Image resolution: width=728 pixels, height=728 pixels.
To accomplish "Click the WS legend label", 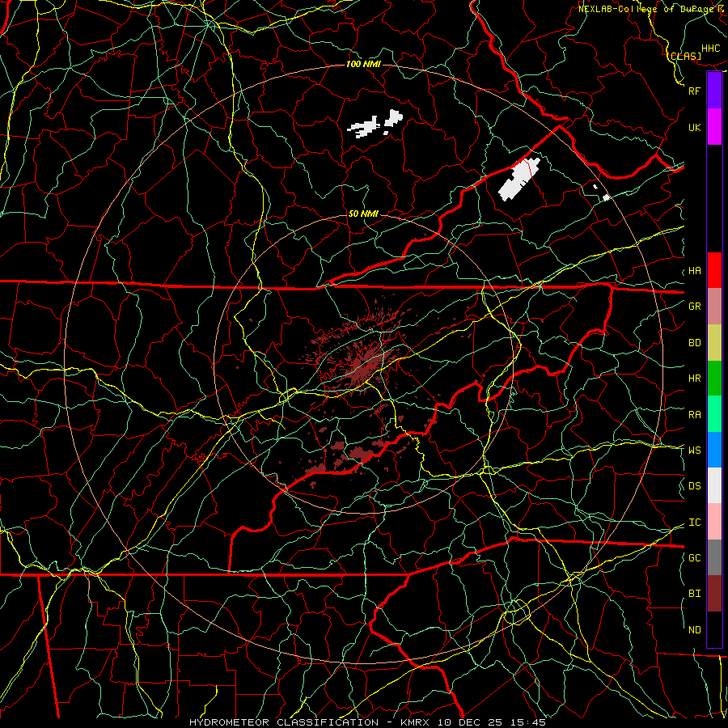I will [695, 451].
